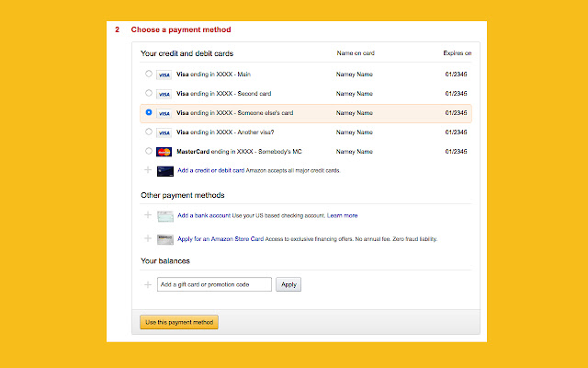Click the Choose a payment method heading
Image resolution: width=588 pixels, height=368 pixels.
tap(181, 29)
